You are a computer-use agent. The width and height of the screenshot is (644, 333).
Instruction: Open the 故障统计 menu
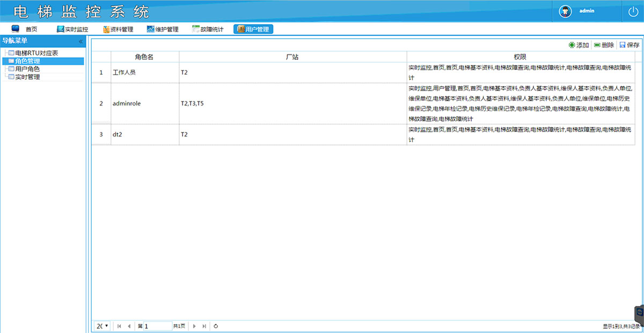[208, 30]
